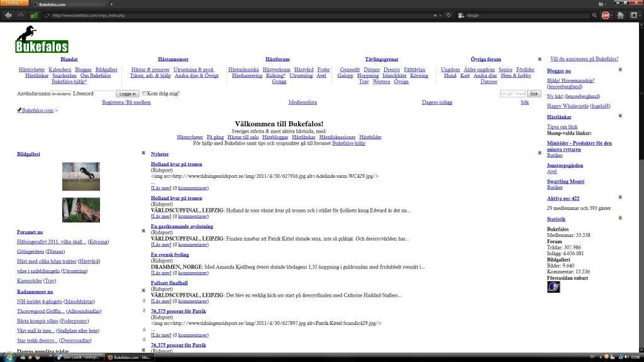Open NH-inridet 4-gångsto ad link

(x=40, y=301)
